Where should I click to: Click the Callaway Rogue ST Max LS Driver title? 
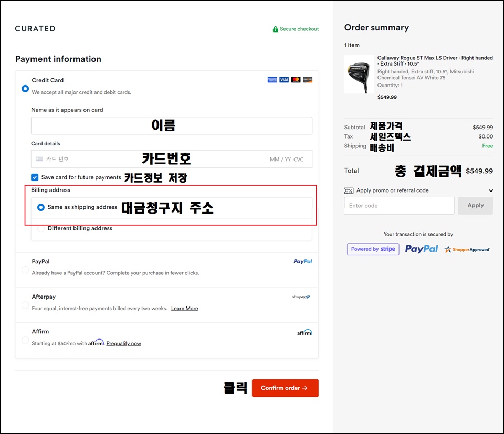[435, 61]
